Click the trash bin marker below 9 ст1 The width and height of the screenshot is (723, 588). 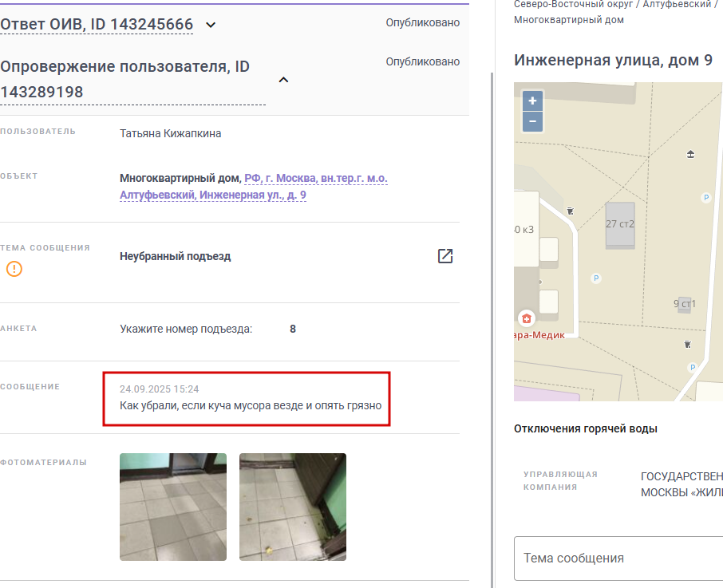tap(688, 344)
